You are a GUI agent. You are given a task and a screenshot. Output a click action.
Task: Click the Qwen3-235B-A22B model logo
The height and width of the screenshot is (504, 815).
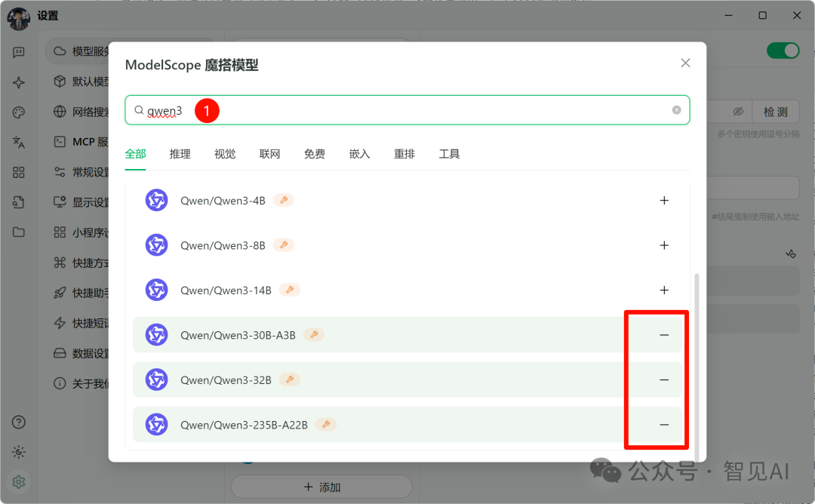coord(156,425)
